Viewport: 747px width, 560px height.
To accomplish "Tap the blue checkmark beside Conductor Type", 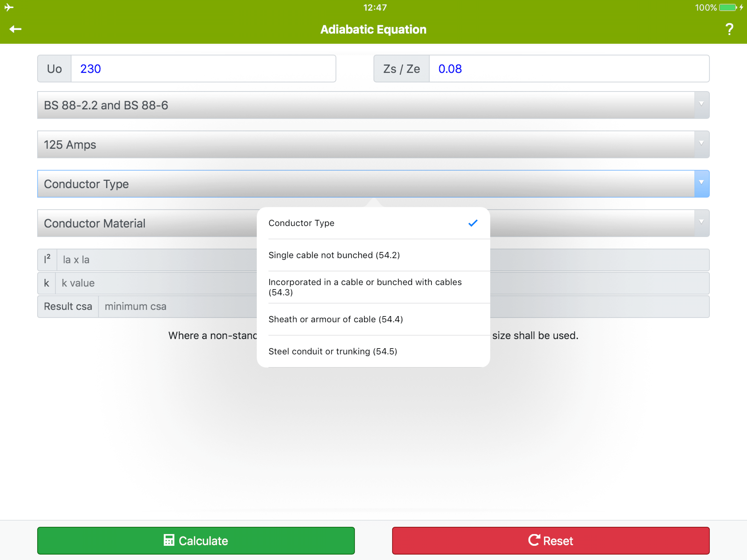I will (473, 223).
